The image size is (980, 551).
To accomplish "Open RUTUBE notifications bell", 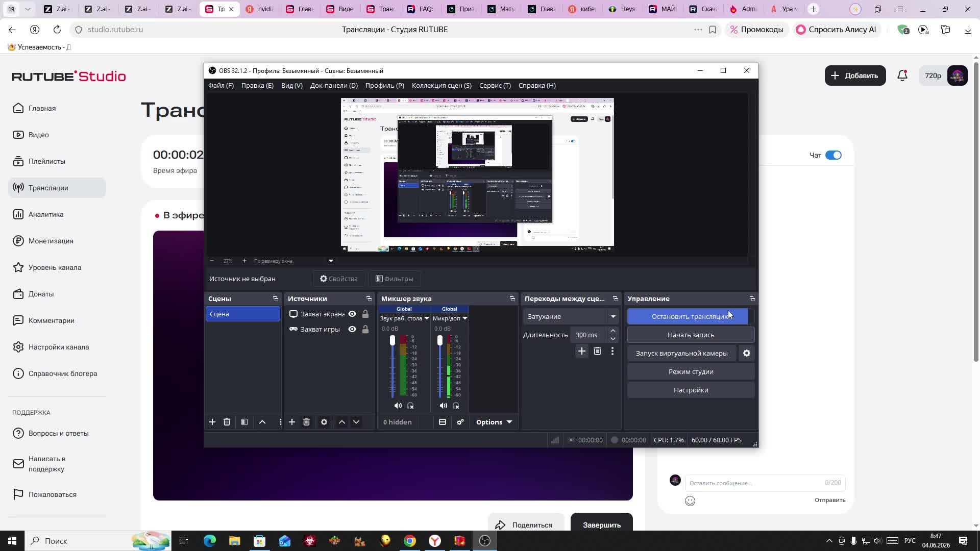I will pos(902,76).
